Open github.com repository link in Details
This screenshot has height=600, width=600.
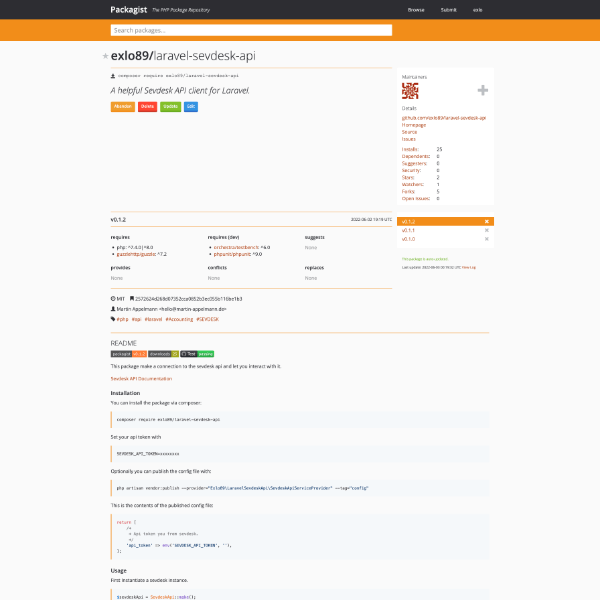pyautogui.click(x=444, y=118)
